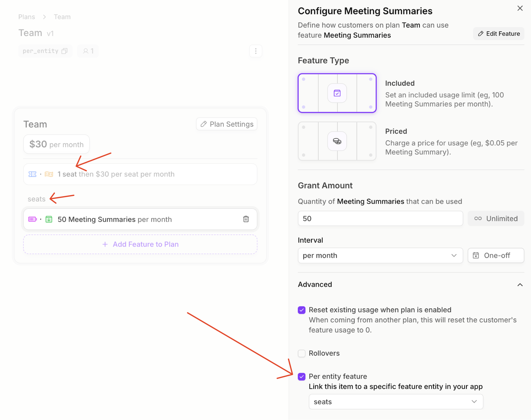Open the three-dot plan options menu
Screen dimensions: 531x420
(x=256, y=51)
